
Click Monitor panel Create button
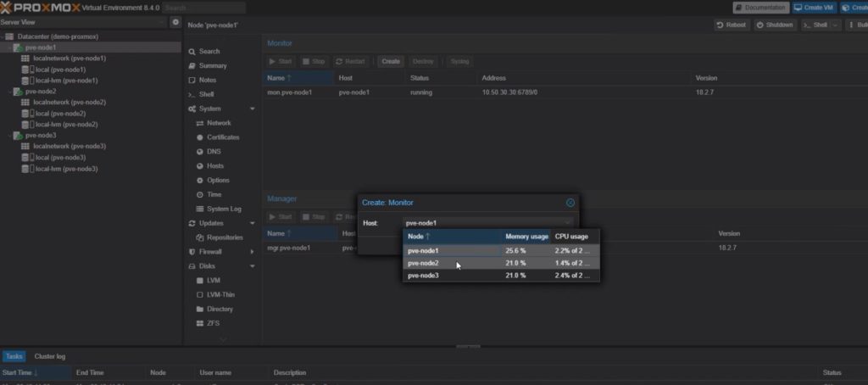click(x=391, y=62)
